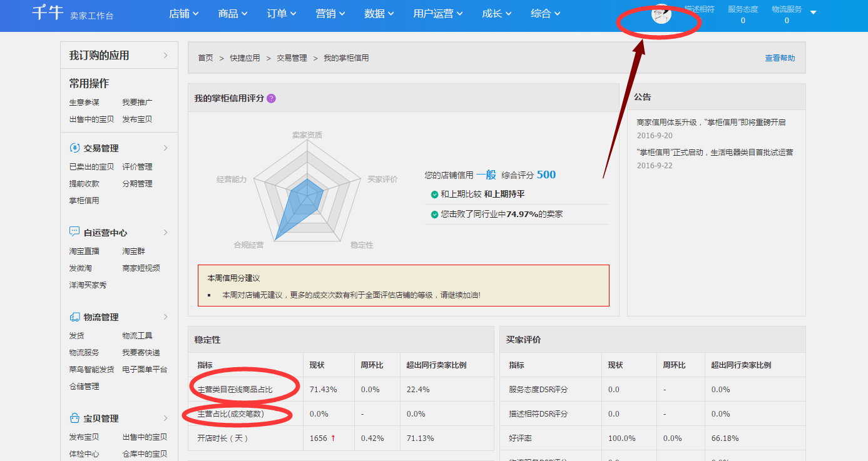Open the 店铺 dropdown menu
This screenshot has height=461, width=868.
(184, 14)
